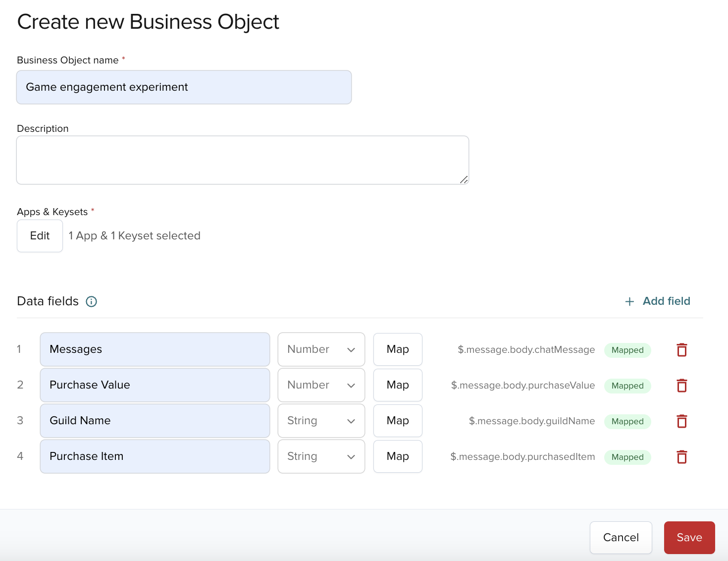The width and height of the screenshot is (728, 561).
Task: Delete the Purchase Value data field
Action: pos(682,385)
